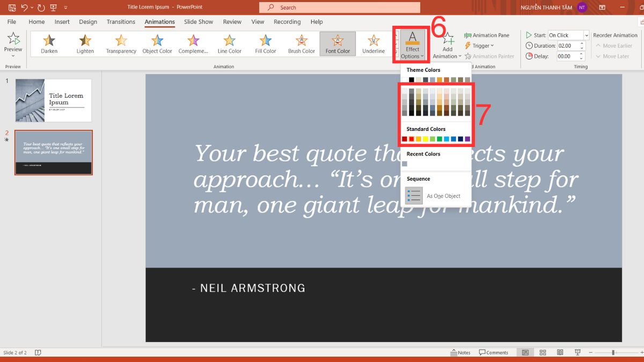The width and height of the screenshot is (644, 362).
Task: Switch to Slide Sorter view
Action: (543, 352)
